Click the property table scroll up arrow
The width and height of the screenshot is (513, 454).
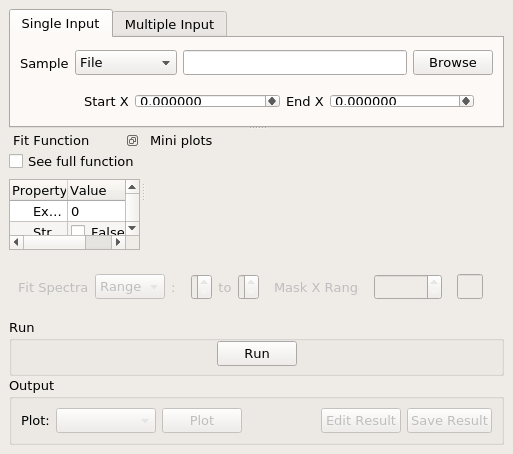click(x=132, y=187)
